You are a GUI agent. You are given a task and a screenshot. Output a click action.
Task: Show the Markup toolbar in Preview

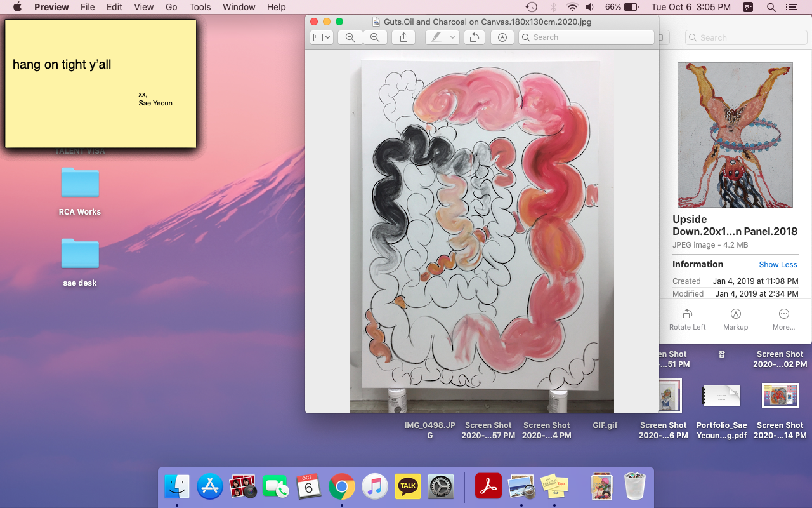(x=502, y=37)
